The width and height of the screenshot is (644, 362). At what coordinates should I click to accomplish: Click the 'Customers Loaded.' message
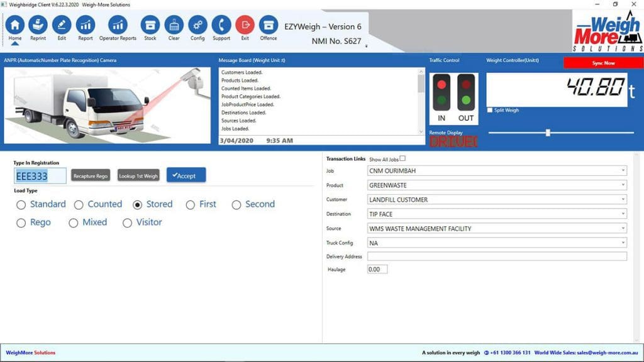[x=242, y=72]
